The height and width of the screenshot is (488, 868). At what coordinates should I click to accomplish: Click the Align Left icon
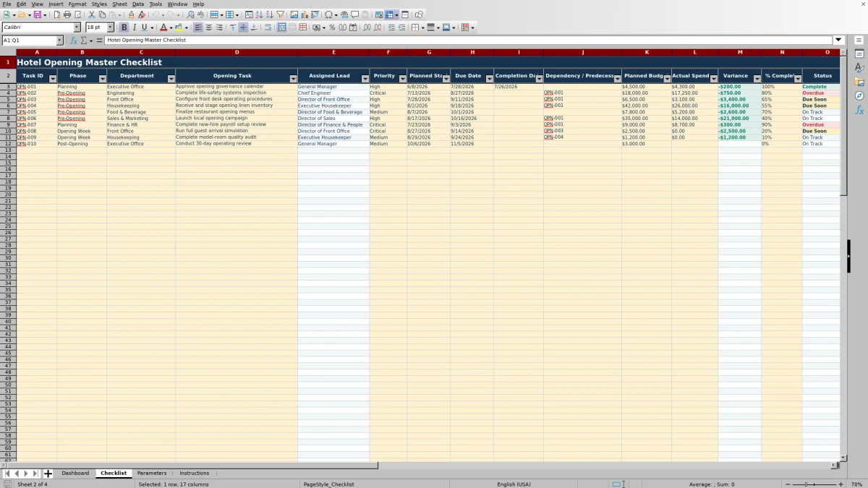(197, 27)
